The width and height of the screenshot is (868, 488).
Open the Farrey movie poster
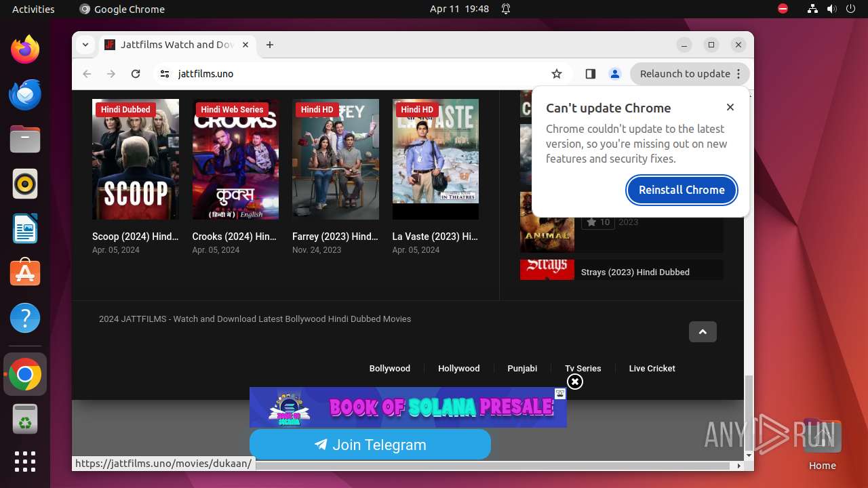[336, 159]
